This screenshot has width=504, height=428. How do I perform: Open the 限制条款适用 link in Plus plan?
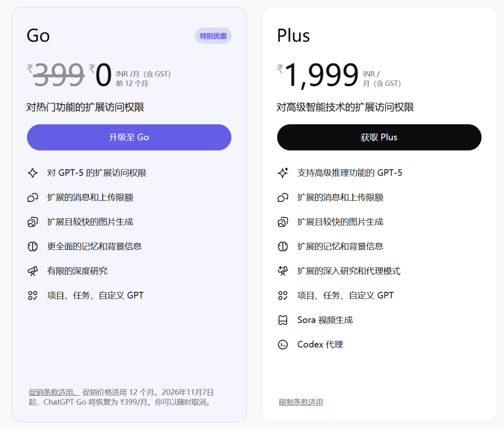coord(301,402)
